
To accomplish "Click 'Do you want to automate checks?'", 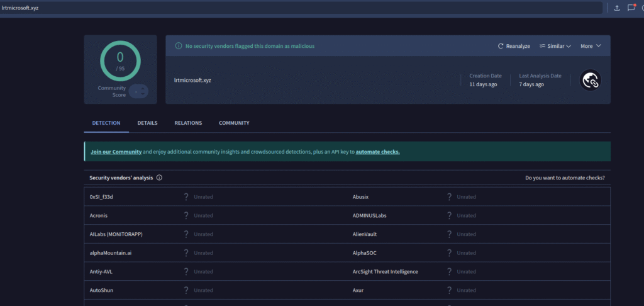I will pos(565,178).
